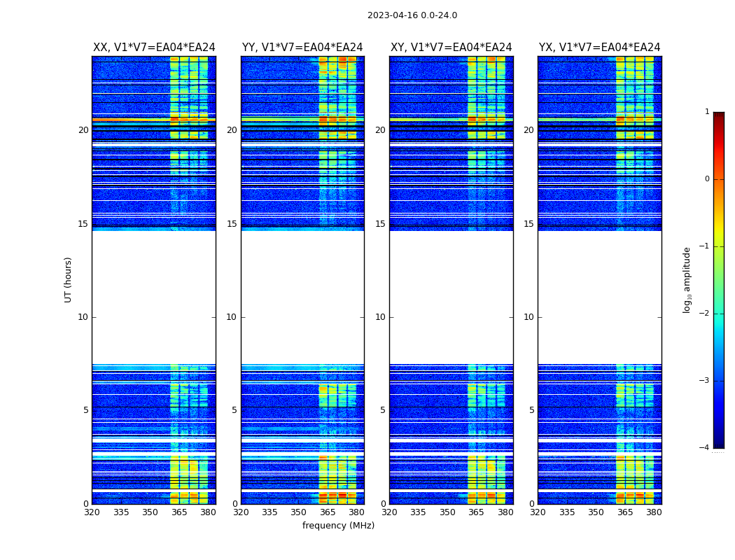Image resolution: width=735 pixels, height=560 pixels.
Task: Click the YX, V1*V7=EA04*EA24 panel title
Action: tap(599, 48)
